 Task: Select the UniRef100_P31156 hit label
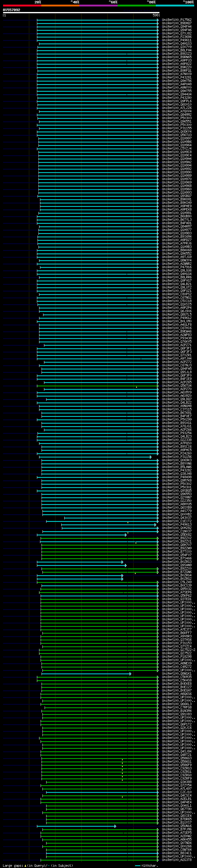[x=176, y=457]
